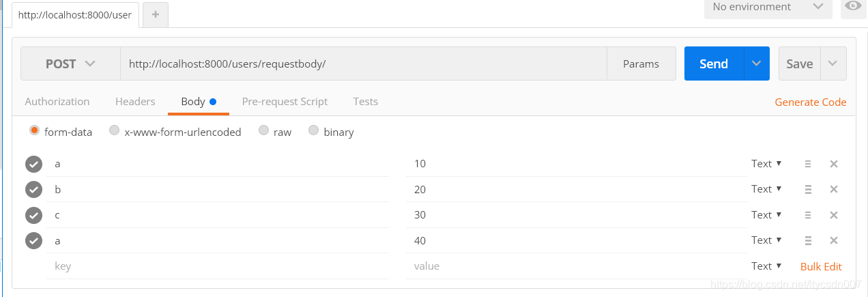
Task: Send the POST request
Action: tap(714, 63)
